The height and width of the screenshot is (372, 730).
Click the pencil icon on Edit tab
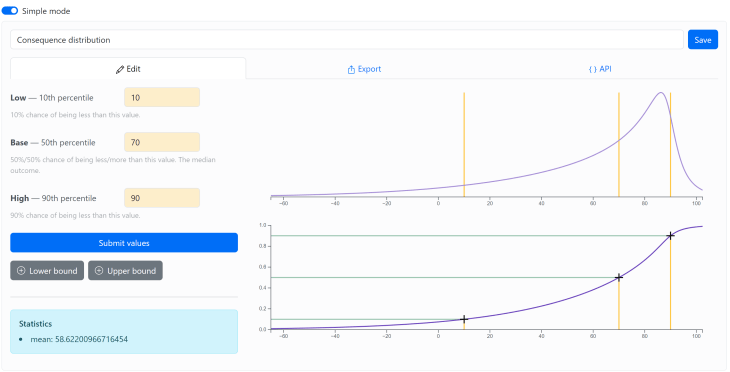pyautogui.click(x=120, y=69)
